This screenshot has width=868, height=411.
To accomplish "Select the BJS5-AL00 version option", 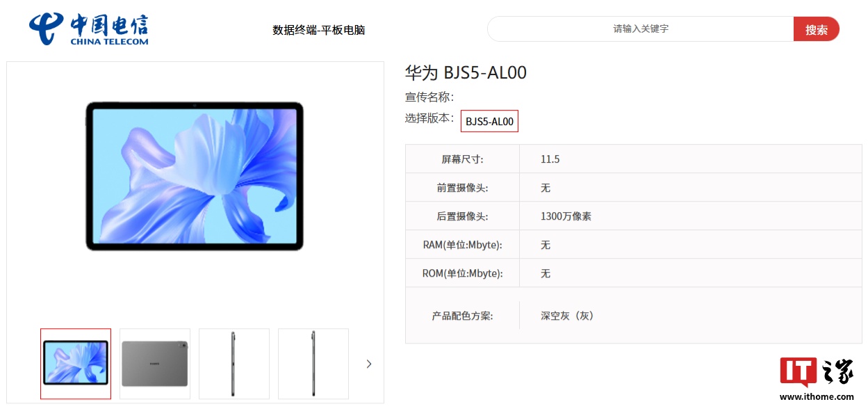I will 489,121.
